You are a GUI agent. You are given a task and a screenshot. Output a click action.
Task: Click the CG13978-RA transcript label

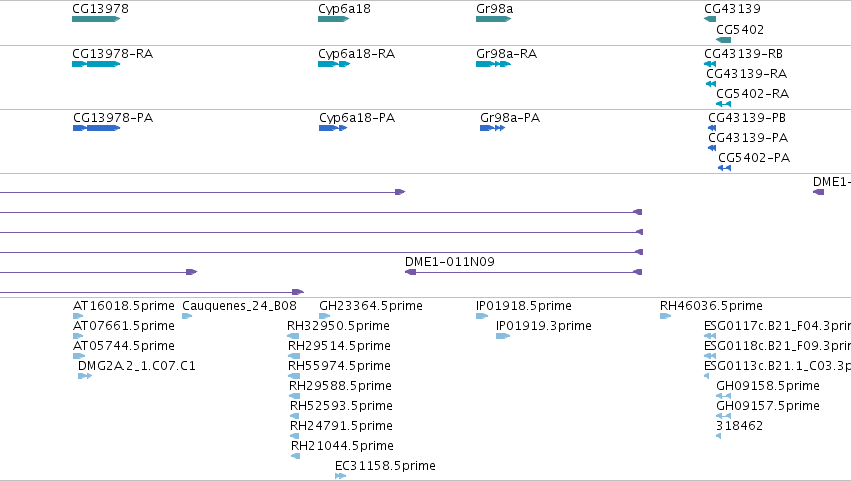112,54
